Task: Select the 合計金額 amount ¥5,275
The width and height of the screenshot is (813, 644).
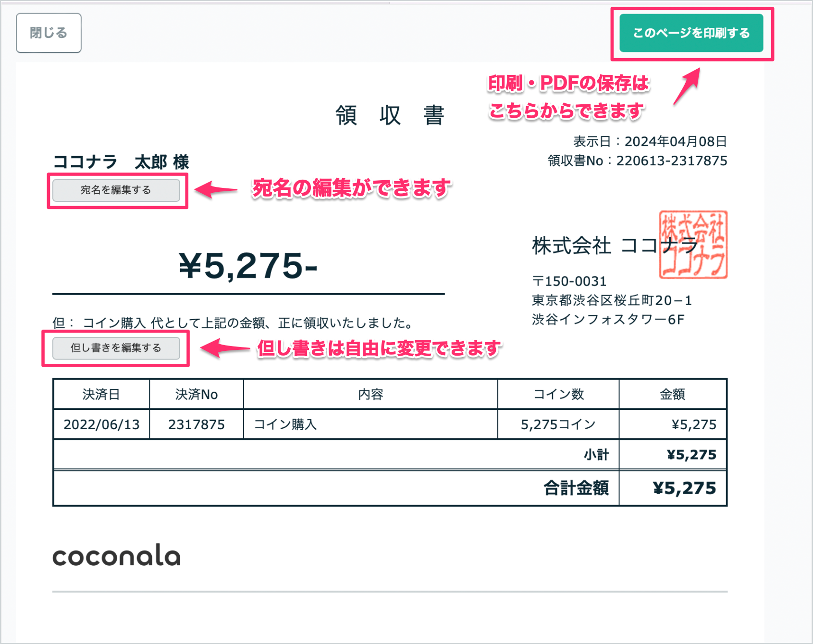Action: point(685,488)
